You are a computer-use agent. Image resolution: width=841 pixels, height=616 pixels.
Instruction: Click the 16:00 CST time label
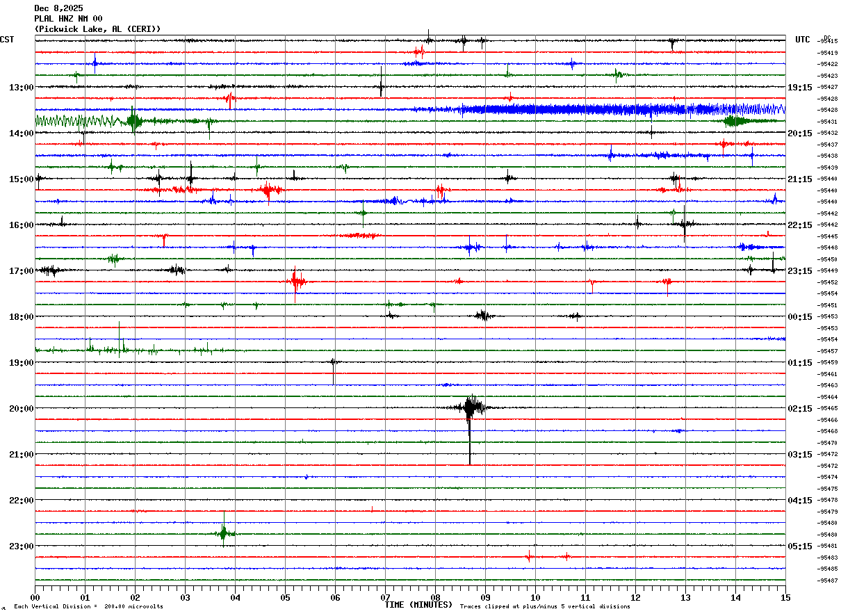click(x=22, y=225)
